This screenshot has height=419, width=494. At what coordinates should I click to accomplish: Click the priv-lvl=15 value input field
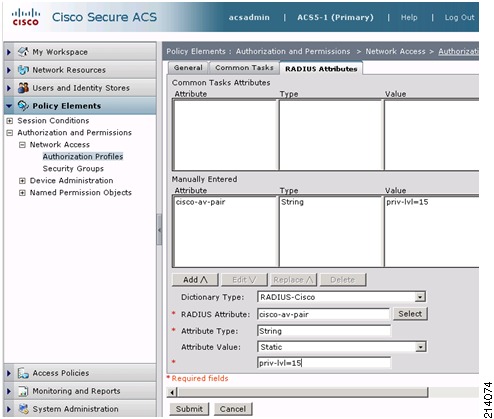pos(324,363)
